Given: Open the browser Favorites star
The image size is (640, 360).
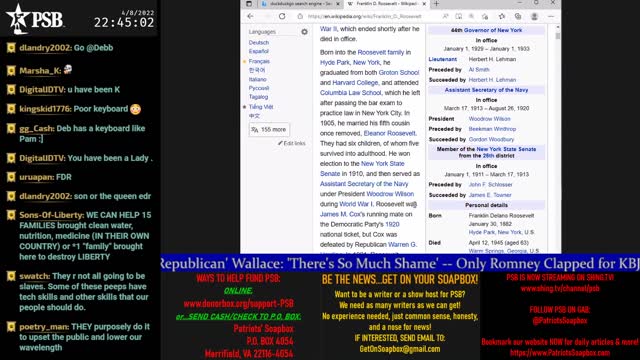Looking at the screenshot, I should point(502,16).
